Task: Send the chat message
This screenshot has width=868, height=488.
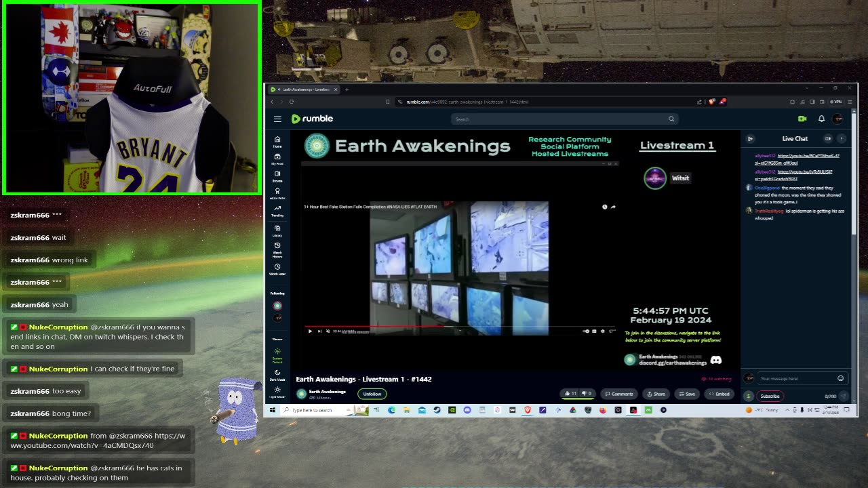Action: [844, 396]
